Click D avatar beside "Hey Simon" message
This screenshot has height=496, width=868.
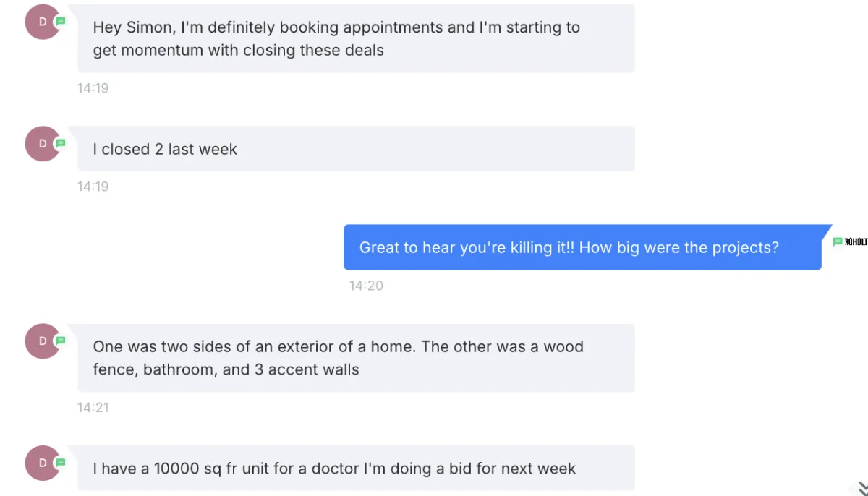(42, 22)
